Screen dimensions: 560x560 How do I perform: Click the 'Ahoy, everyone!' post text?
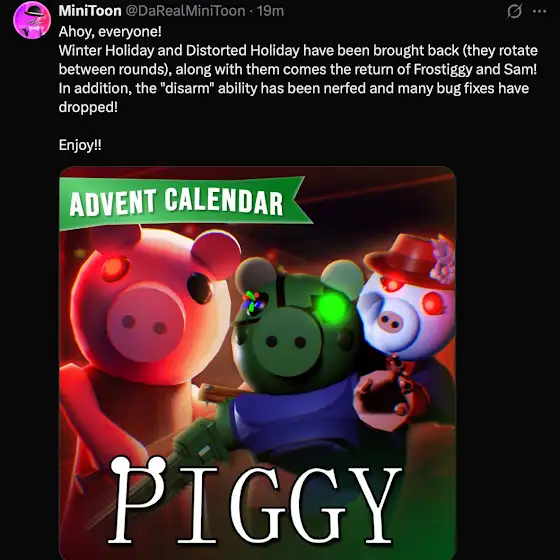point(110,32)
